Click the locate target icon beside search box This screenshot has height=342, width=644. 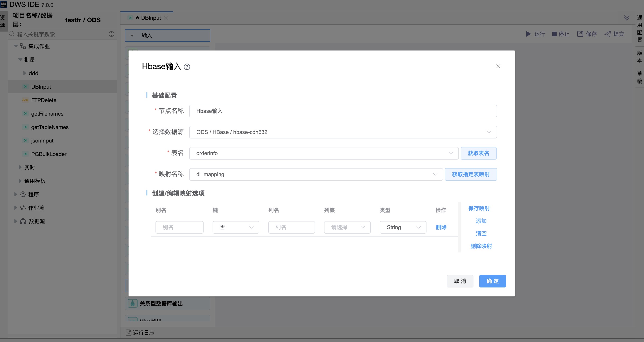tap(111, 34)
